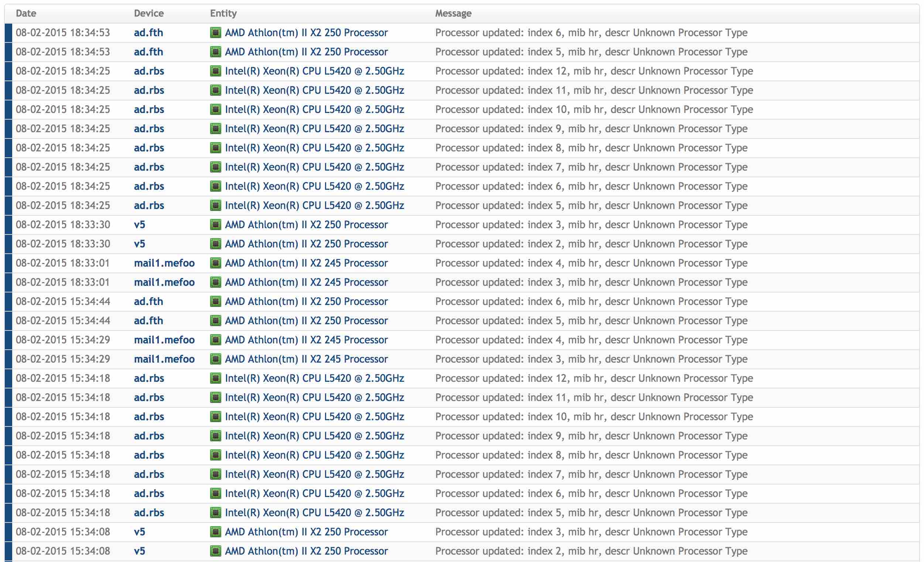Click processor icon in v5 18:33:30 index 3 row
924x562 pixels.
(x=216, y=225)
